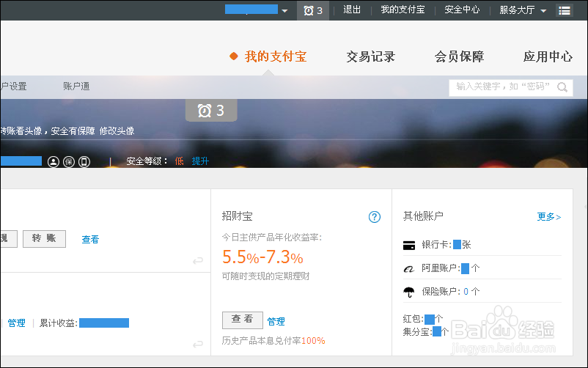The image size is (588, 368).
Task: Click the 银行卡 row text
Action: click(446, 245)
